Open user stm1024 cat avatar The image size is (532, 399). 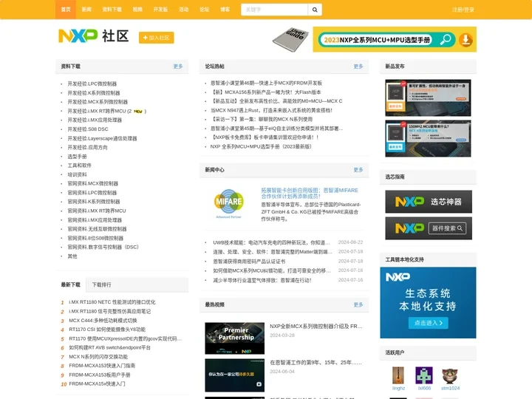pyautogui.click(x=450, y=375)
